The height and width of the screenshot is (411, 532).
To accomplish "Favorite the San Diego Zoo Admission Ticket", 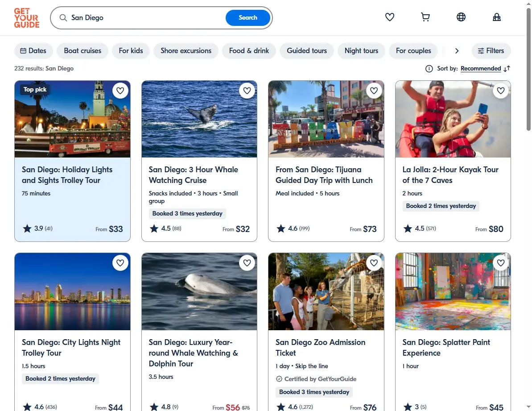I will click(x=374, y=263).
